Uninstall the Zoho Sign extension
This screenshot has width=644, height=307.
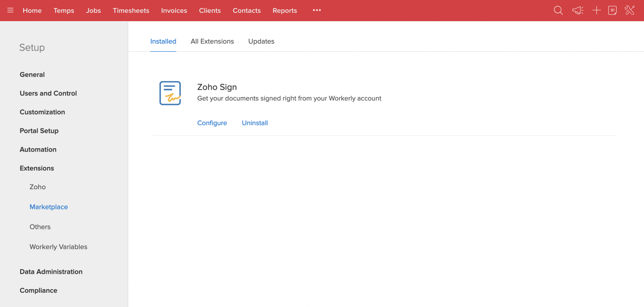[x=255, y=123]
